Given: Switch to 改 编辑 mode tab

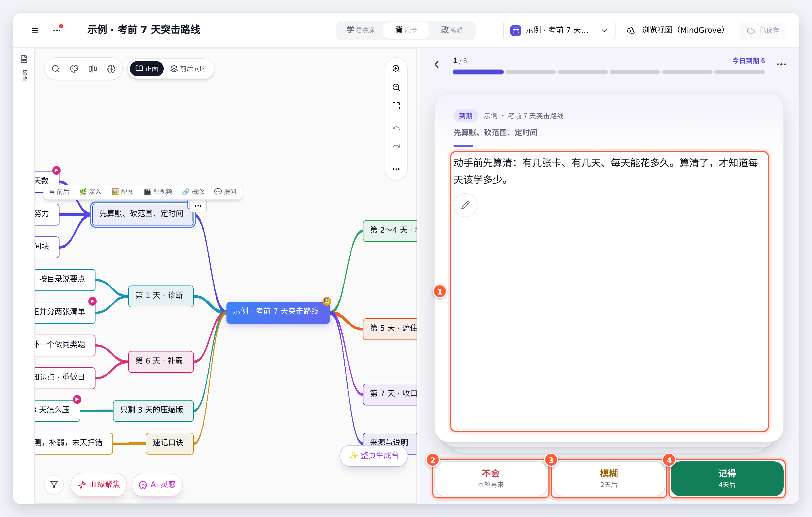Looking at the screenshot, I should point(452,30).
